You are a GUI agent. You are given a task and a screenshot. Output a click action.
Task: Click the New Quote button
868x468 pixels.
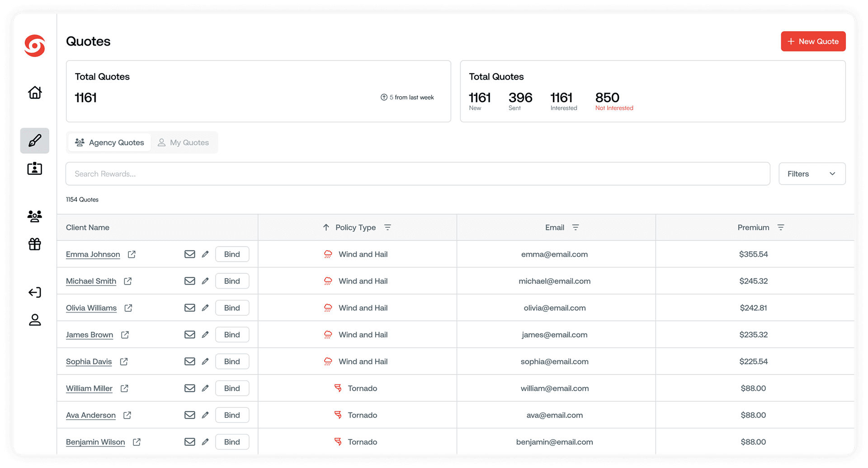pos(813,42)
